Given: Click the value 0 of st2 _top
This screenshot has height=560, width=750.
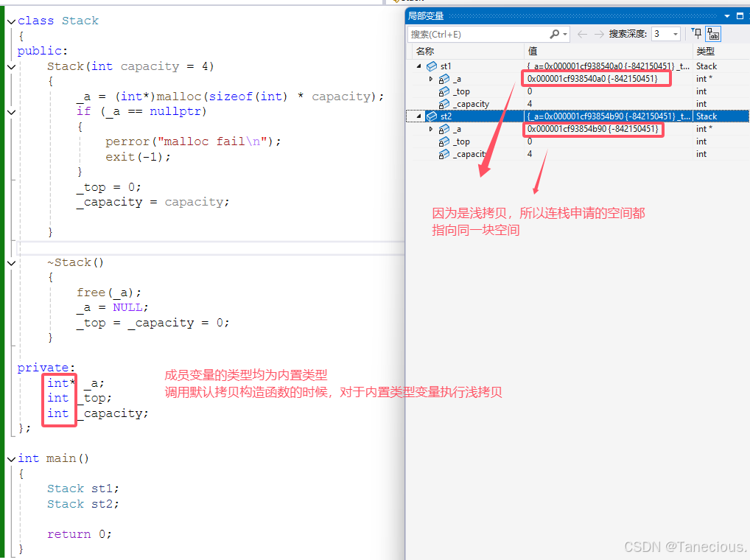Looking at the screenshot, I should pos(530,141).
